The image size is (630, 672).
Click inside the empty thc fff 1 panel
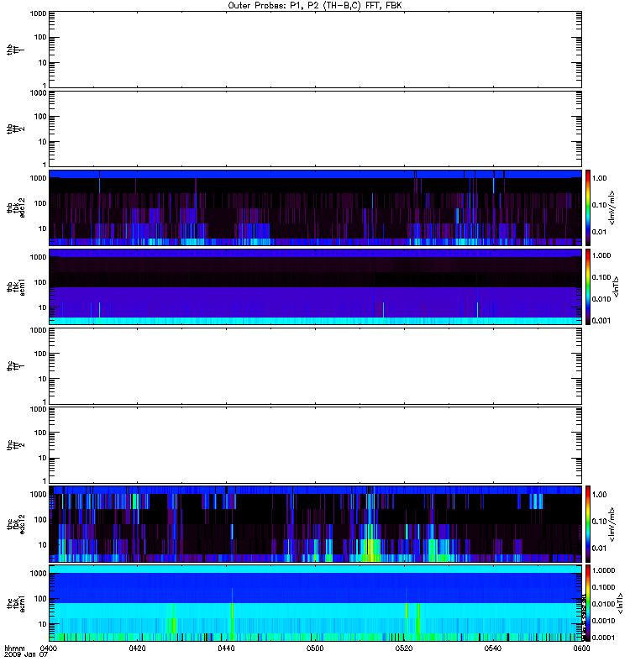[315, 366]
